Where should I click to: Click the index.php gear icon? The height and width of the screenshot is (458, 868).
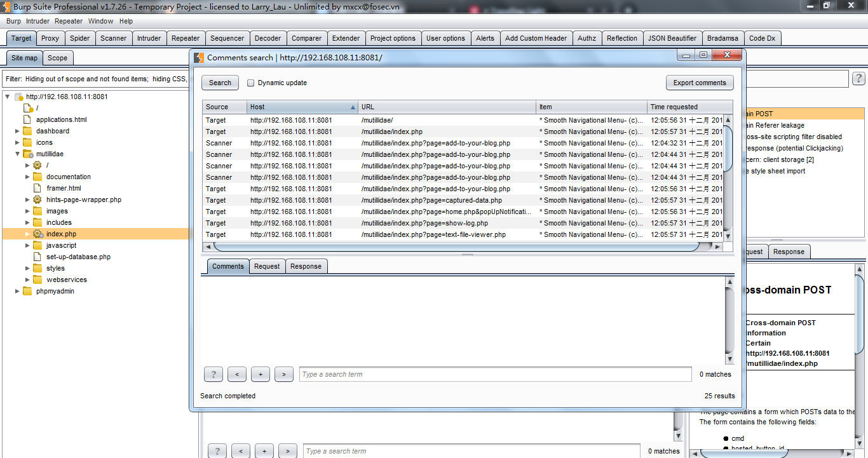pos(37,234)
